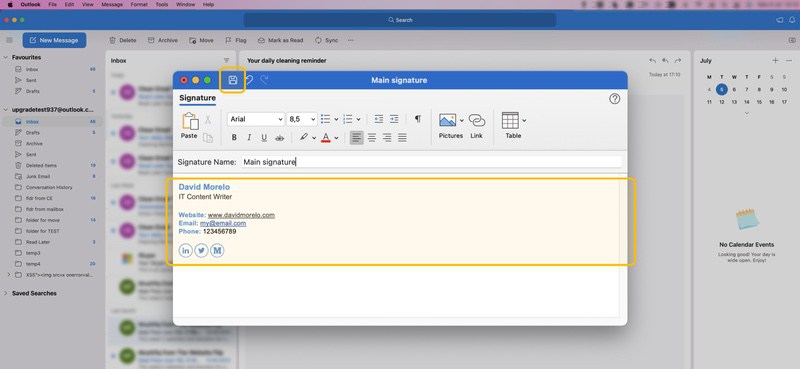
Task: Toggle the Outlook sidebar with the hamburger icon
Action: (9, 40)
